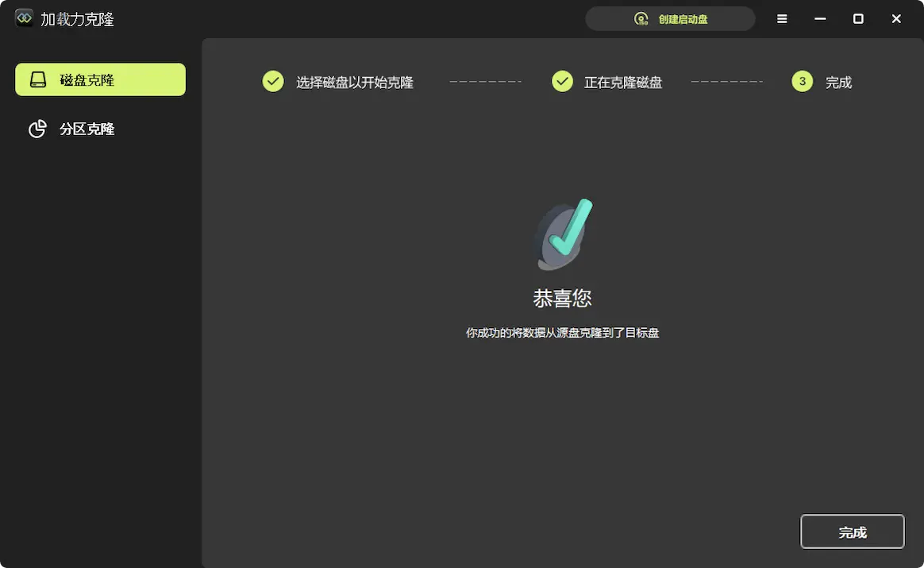The height and width of the screenshot is (568, 924).
Task: Click the checkmark beside 正在克隆磁盘 step
Action: [x=562, y=81]
